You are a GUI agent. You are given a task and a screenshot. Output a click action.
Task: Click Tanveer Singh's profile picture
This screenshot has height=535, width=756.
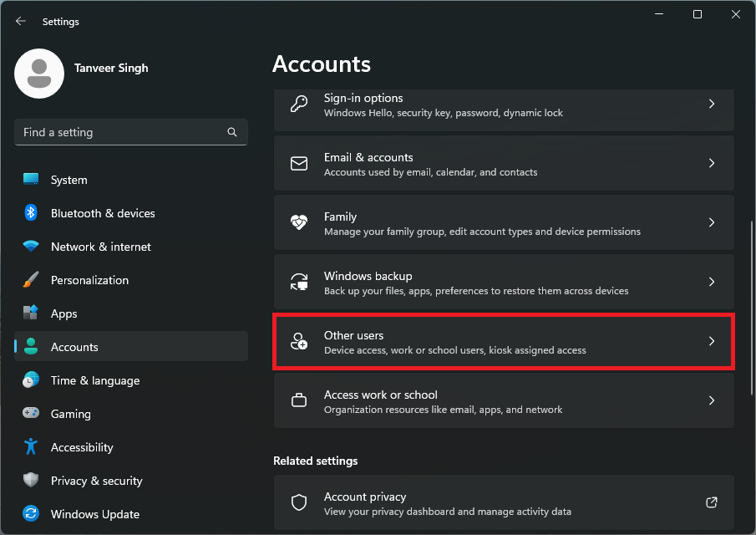pyautogui.click(x=38, y=74)
